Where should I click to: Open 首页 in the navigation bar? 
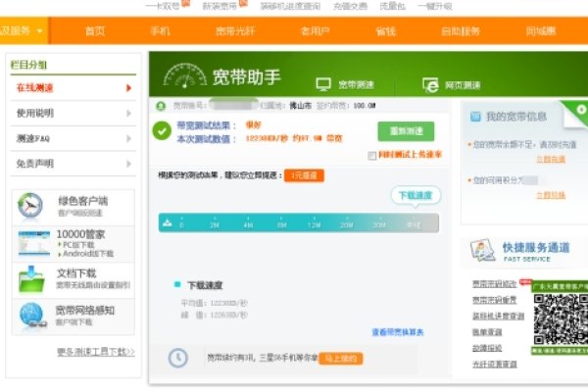(x=95, y=31)
